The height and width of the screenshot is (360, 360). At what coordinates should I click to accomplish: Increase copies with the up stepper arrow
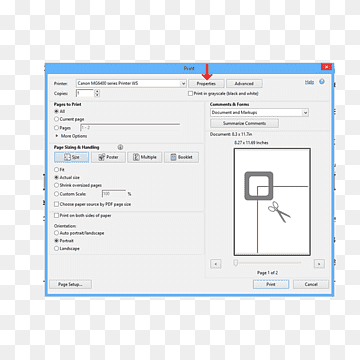point(97,91)
